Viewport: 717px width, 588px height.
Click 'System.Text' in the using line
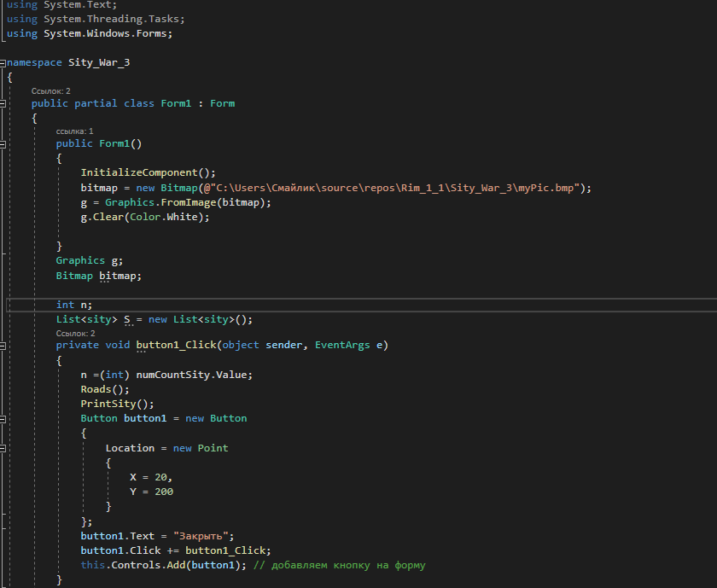tap(78, 4)
